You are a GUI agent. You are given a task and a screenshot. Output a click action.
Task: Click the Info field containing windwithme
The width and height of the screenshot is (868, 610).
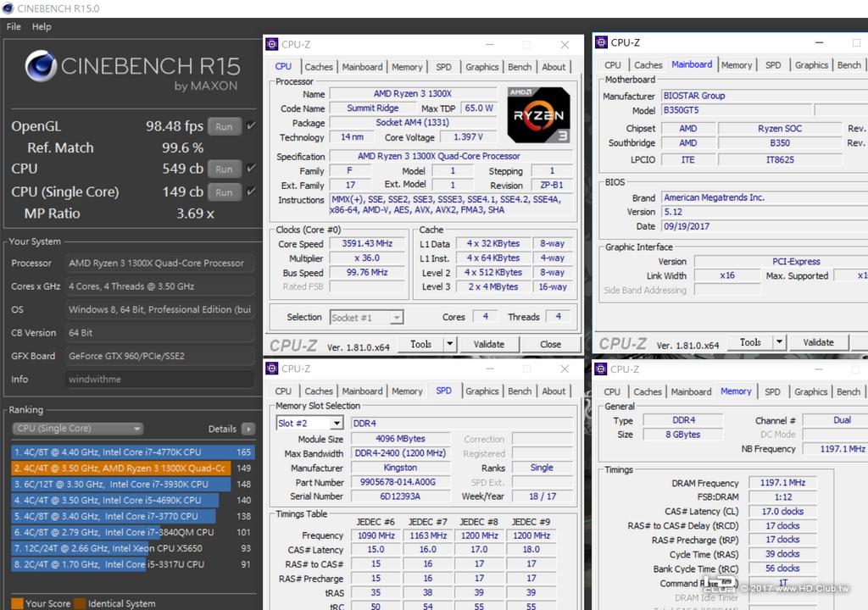tap(159, 380)
